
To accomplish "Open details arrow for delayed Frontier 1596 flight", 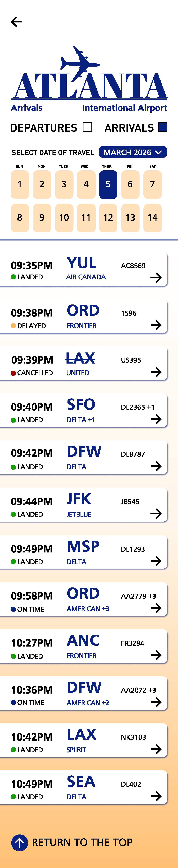I will (156, 325).
